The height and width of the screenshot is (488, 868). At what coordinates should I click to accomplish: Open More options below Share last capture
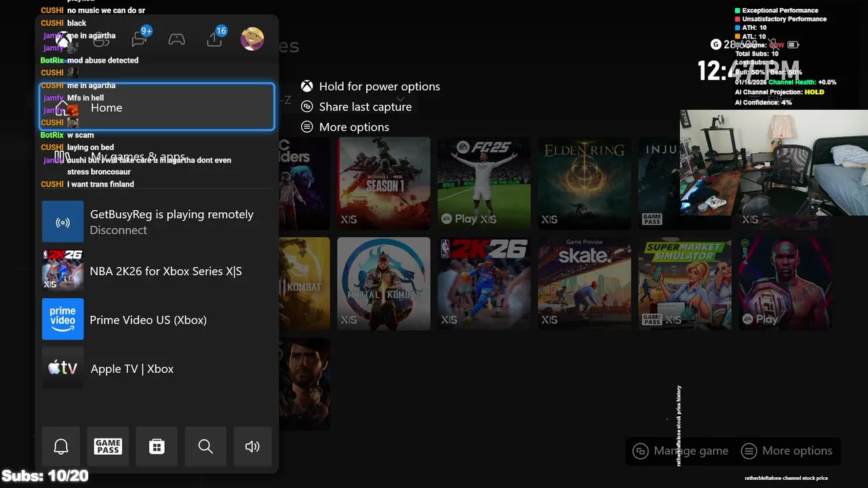coord(354,127)
